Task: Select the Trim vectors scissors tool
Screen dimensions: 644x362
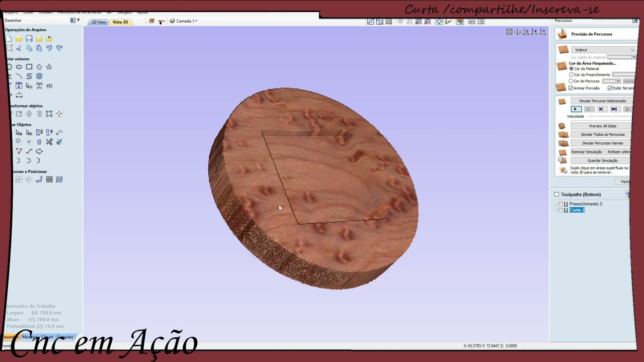Action: pyautogui.click(x=49, y=142)
